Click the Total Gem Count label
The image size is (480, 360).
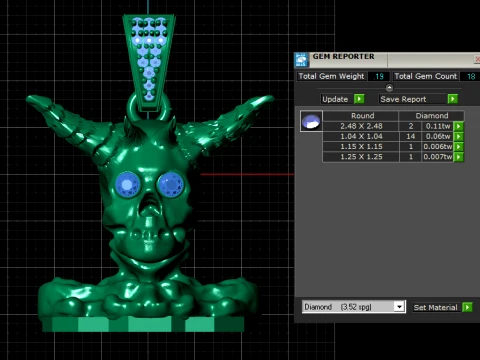(425, 76)
